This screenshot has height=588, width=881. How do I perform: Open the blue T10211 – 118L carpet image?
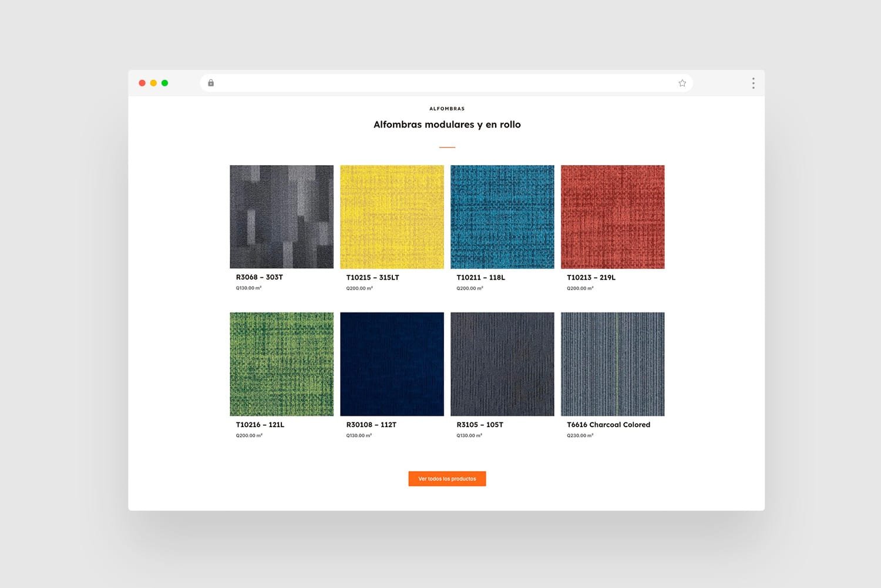pyautogui.click(x=502, y=217)
